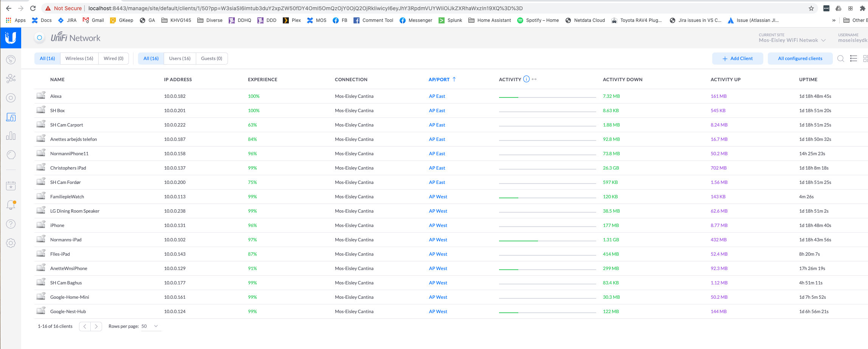Open the Settings gear in sidebar
The width and height of the screenshot is (868, 349).
[11, 243]
